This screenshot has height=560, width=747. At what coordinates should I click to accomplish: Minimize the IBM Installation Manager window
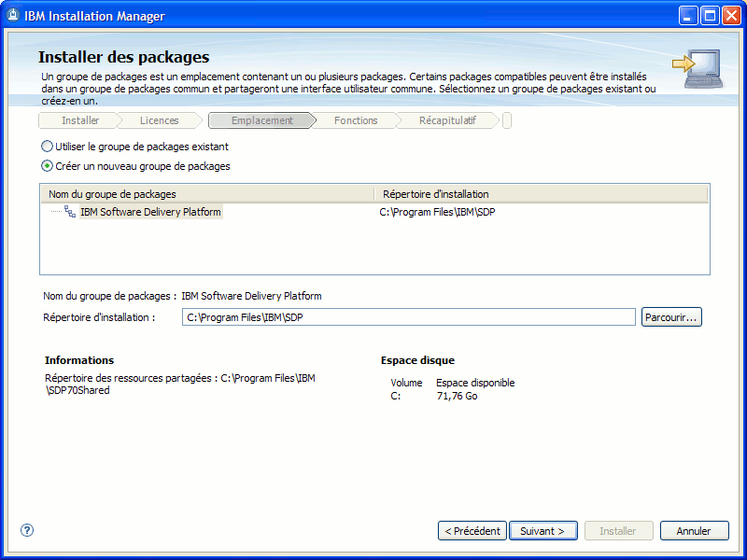pos(688,16)
